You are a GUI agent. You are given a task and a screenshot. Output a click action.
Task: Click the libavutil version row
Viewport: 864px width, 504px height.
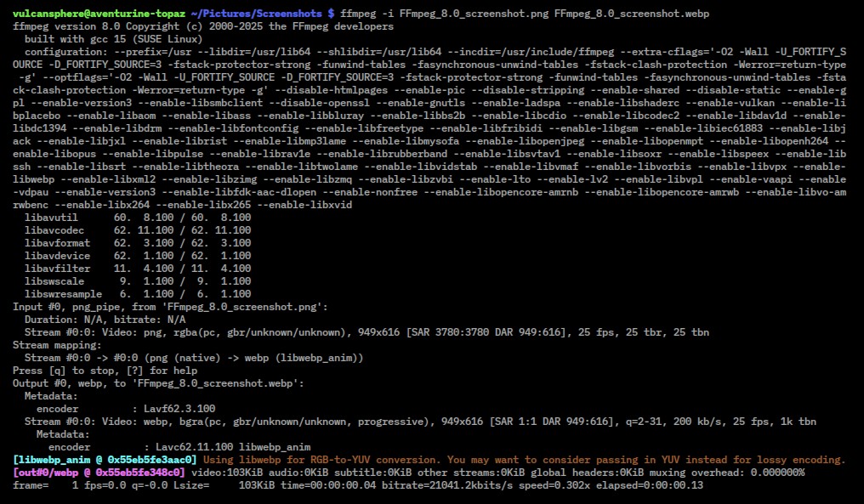click(x=137, y=217)
